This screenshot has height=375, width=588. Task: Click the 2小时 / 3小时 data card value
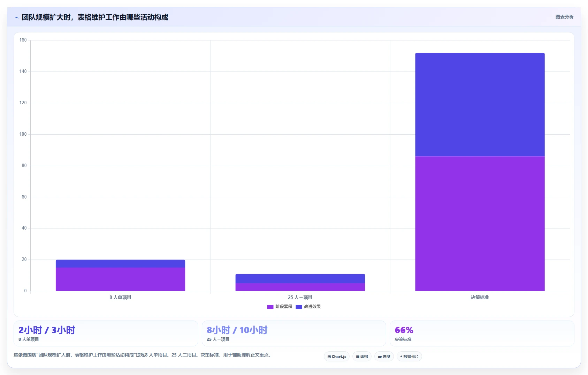(x=47, y=330)
